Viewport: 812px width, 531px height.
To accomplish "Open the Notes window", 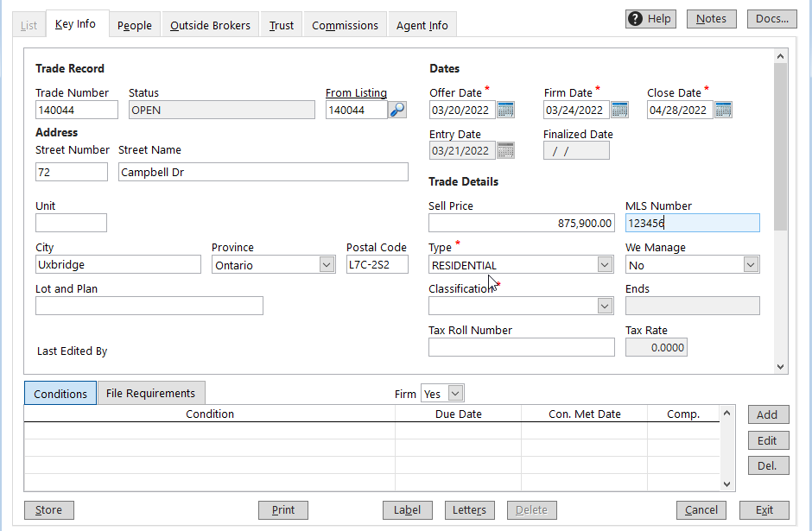I will point(711,18).
